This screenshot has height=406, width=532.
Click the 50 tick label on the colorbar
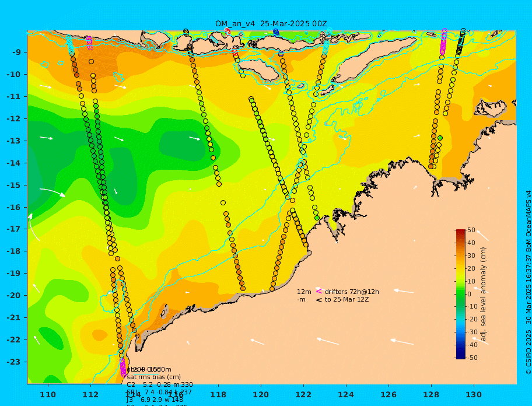(x=471, y=230)
